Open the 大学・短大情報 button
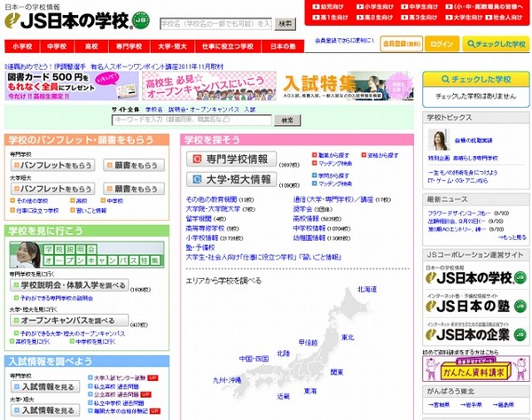Screen dimensions: 532x420 point(231,179)
